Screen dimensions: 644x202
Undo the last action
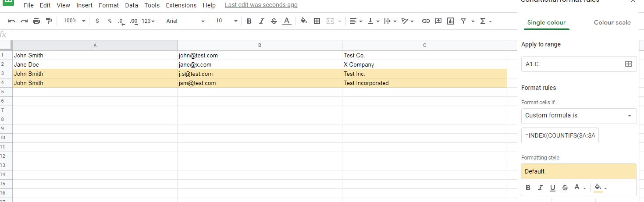pyautogui.click(x=12, y=21)
